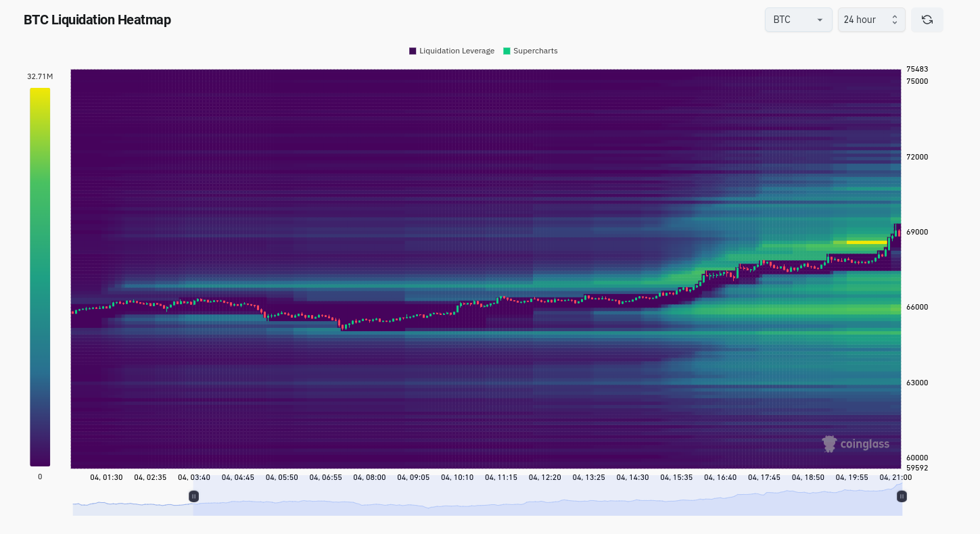Screen dimensions: 980x534
Task: Click the "04, 03:40" time axis label
Action: click(194, 477)
